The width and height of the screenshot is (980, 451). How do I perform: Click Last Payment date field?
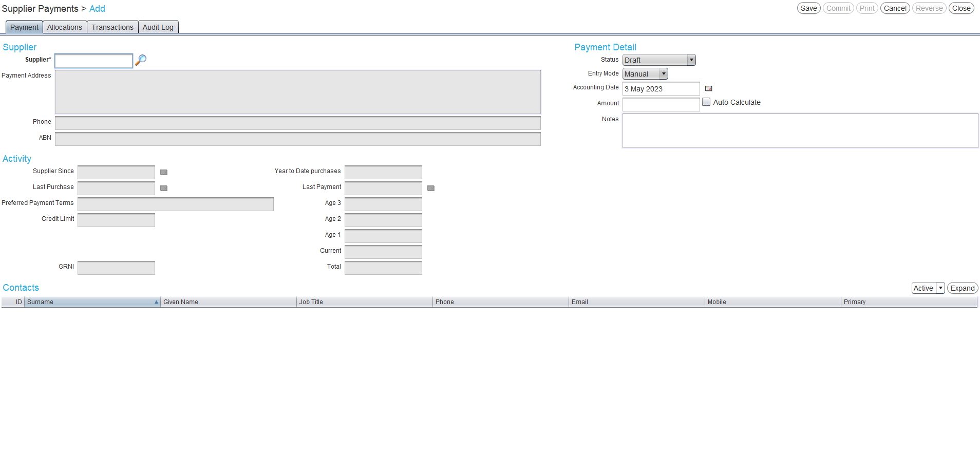[x=383, y=188]
